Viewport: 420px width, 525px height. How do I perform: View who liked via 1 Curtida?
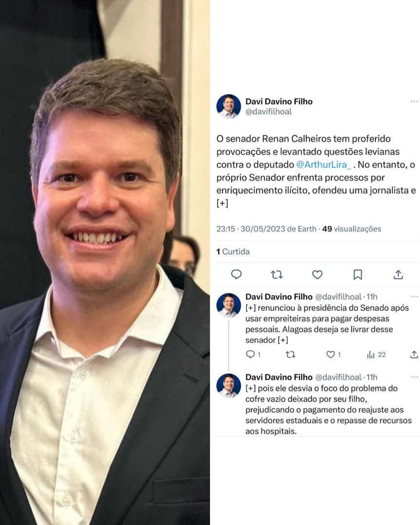click(233, 251)
